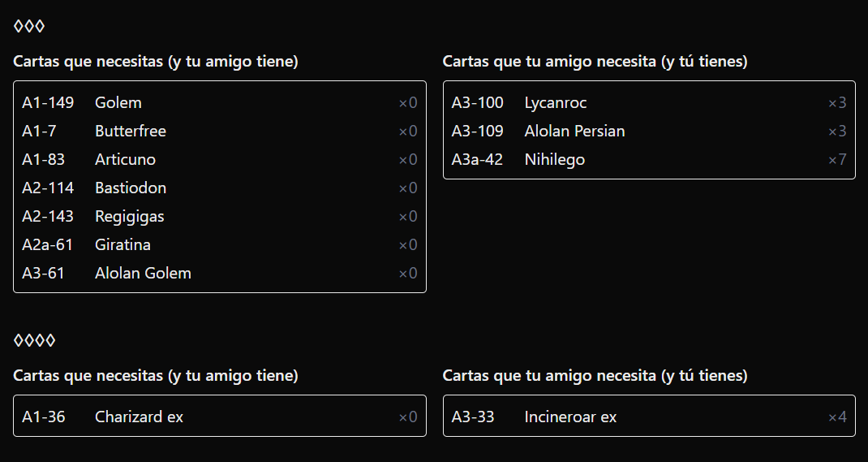Image resolution: width=868 pixels, height=462 pixels.
Task: Click the ×4 count beside Incineroar ex
Action: (x=837, y=417)
